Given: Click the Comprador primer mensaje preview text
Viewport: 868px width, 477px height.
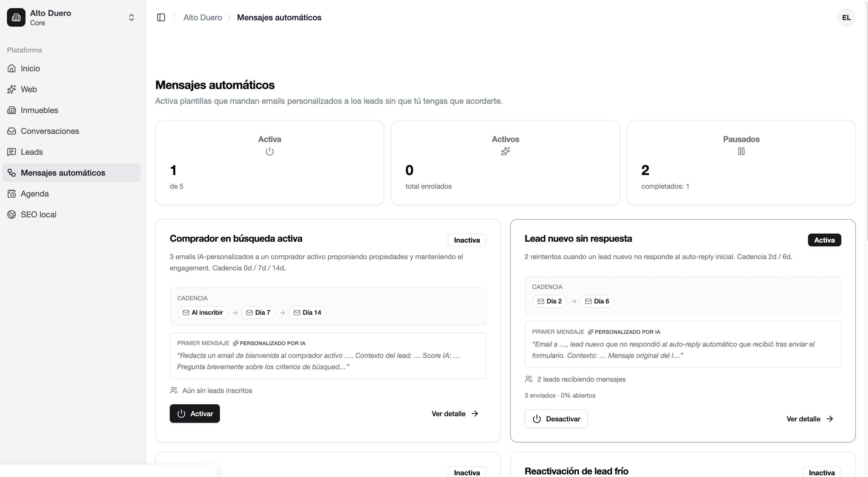Looking at the screenshot, I should 318,361.
